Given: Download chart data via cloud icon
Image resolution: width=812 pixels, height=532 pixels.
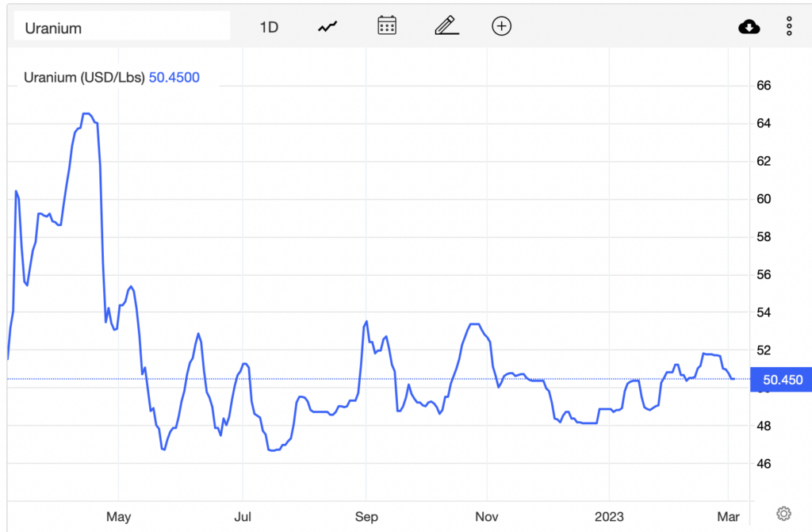Looking at the screenshot, I should coord(749,26).
